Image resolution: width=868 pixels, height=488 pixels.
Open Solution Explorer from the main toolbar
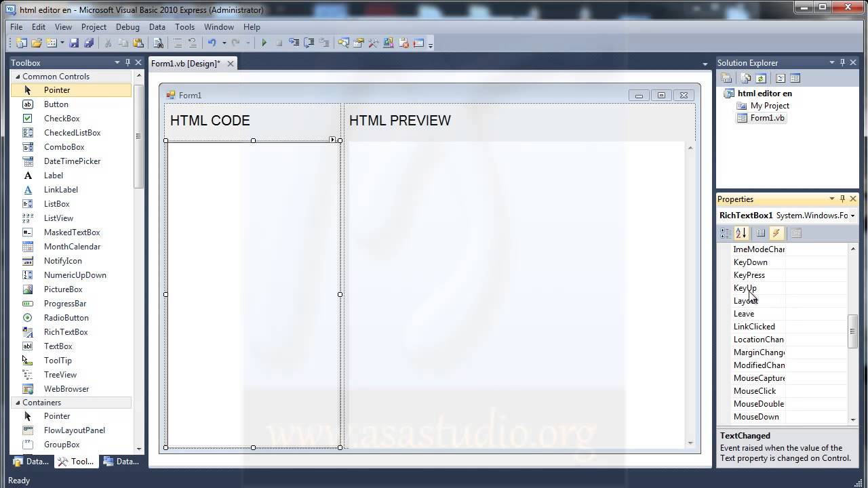343,43
